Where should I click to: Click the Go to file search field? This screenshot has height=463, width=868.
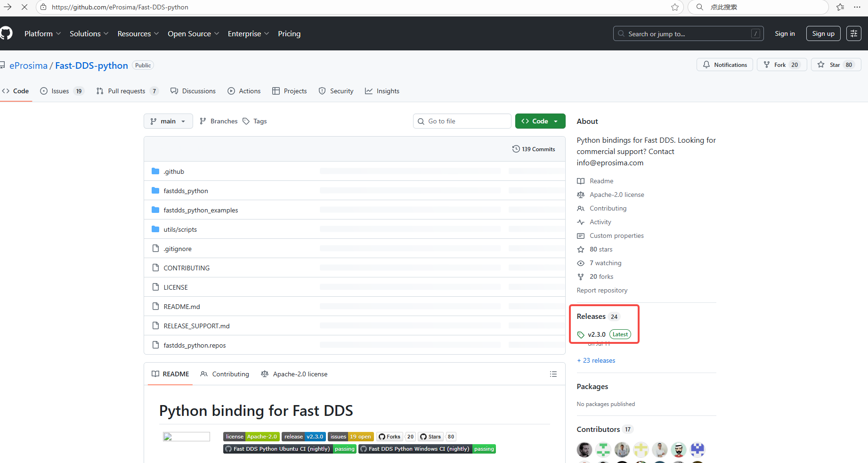point(462,121)
